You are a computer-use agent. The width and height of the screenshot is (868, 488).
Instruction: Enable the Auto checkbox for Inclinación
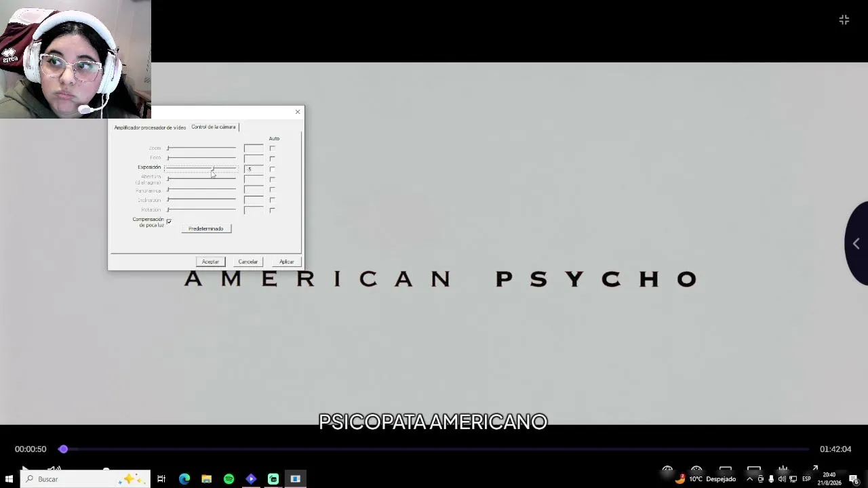point(272,200)
